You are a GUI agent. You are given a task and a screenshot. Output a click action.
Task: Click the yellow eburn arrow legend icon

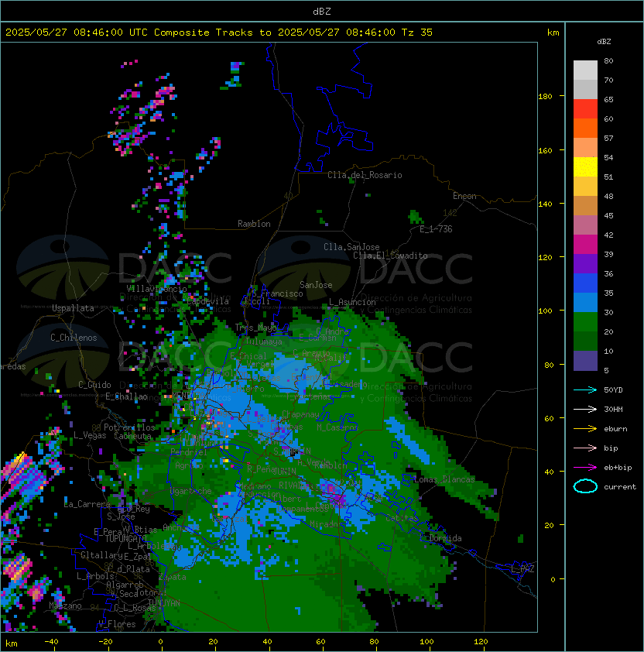coord(585,429)
